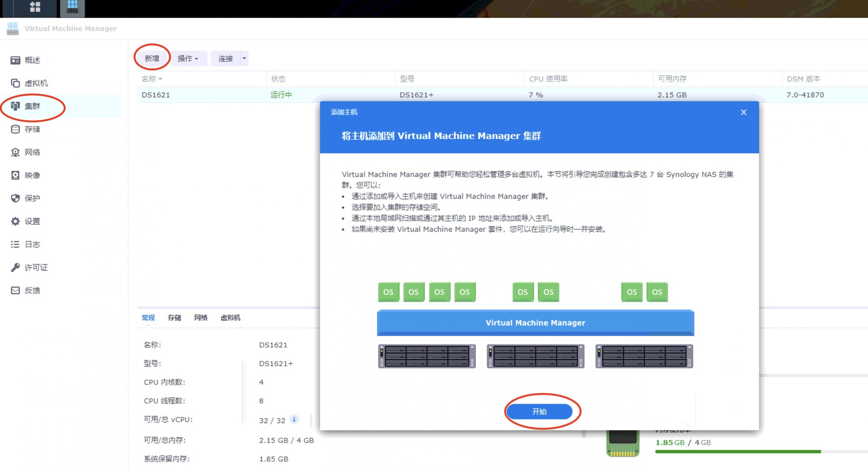
Task: Switch to the 网络 tab in details panel
Action: click(x=201, y=318)
